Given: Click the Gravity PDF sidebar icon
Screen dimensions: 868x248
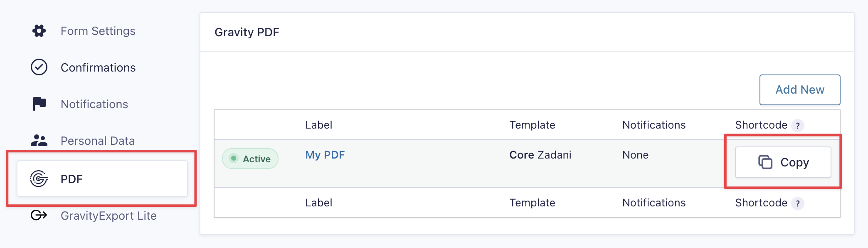Looking at the screenshot, I should 39,179.
